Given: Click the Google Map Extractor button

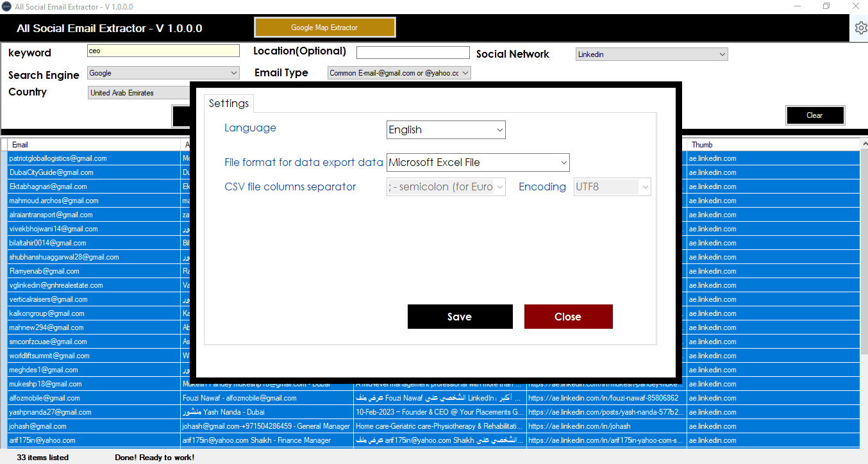Looking at the screenshot, I should (324, 27).
